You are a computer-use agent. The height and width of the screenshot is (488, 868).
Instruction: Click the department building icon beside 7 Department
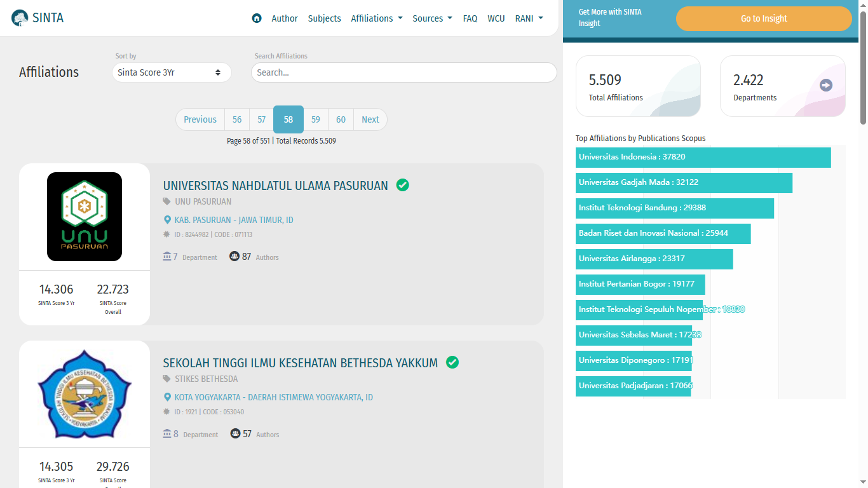tap(167, 256)
